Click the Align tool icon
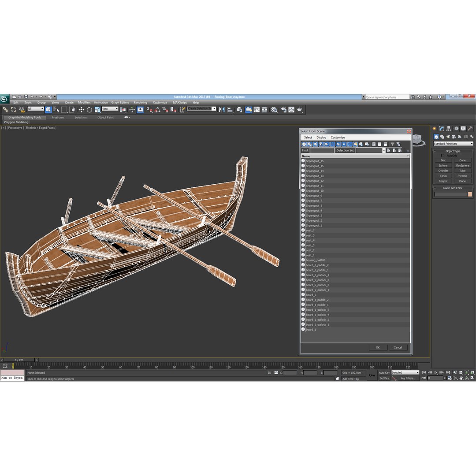The height and width of the screenshot is (476, 476). coord(230,110)
